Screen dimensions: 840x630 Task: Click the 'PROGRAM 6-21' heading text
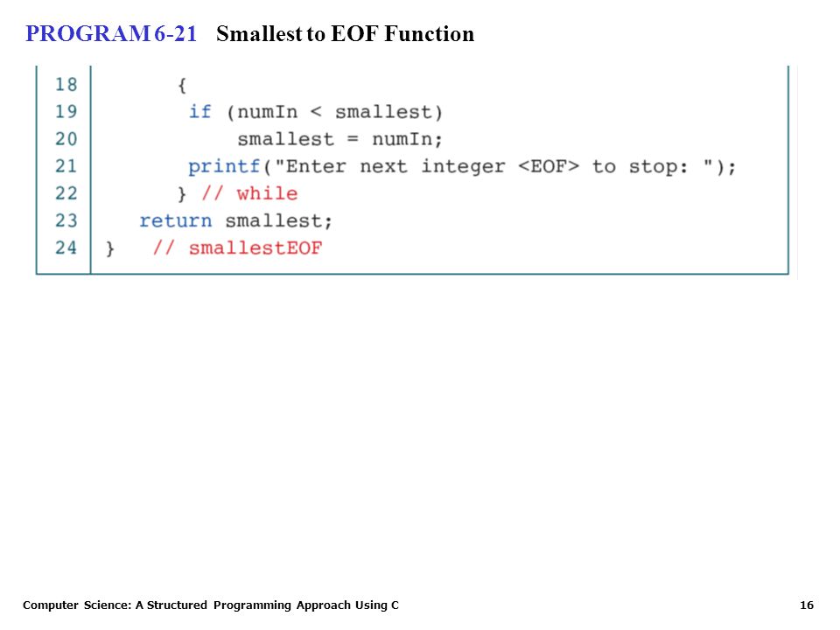111,34
